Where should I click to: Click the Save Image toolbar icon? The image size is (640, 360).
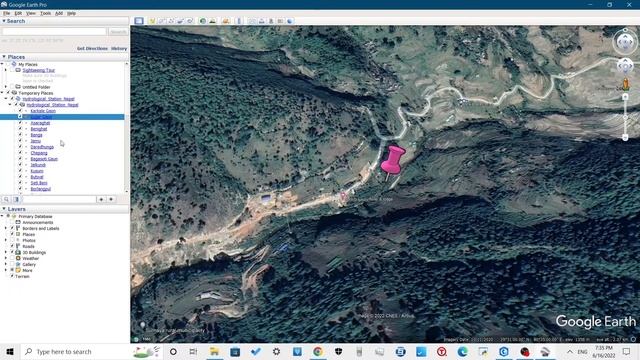point(271,21)
